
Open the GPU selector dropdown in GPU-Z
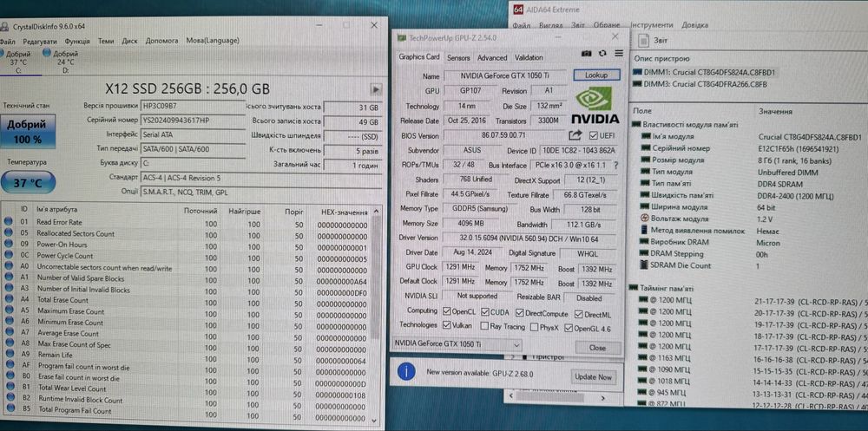(457, 344)
